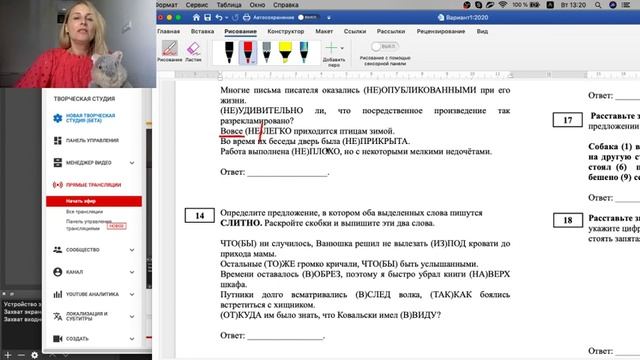Screen dimensions: 640x360
Task: Click the Создать video camera icon
Action: coord(58,338)
